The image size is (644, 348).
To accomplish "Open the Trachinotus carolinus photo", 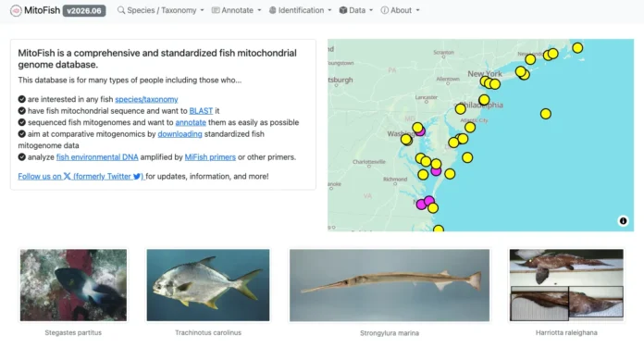I will [208, 285].
